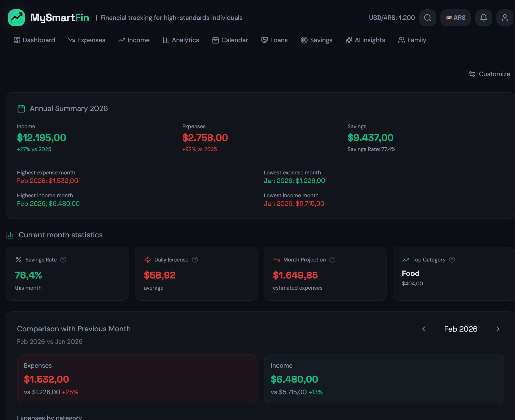
Task: Go to previous month with the left chevron
Action: tap(424, 329)
